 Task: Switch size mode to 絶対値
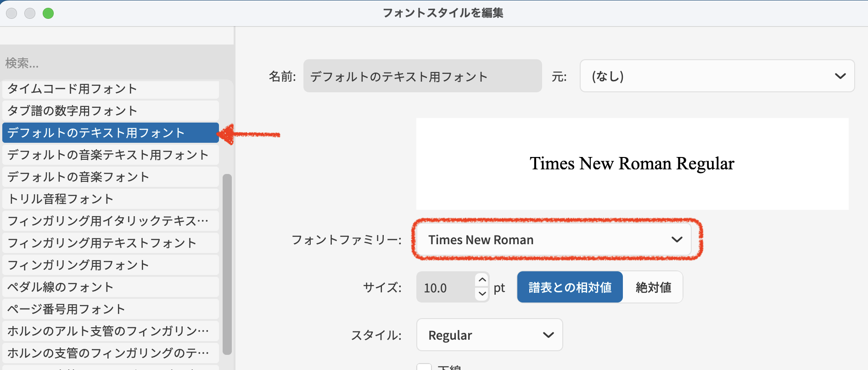click(x=653, y=287)
